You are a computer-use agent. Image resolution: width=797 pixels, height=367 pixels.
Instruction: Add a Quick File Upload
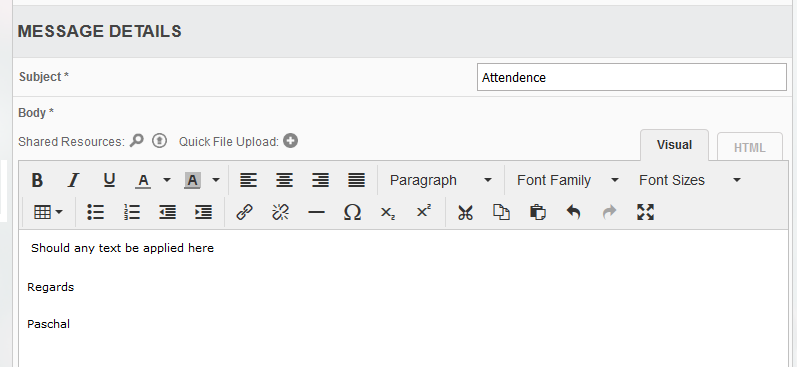pos(290,141)
